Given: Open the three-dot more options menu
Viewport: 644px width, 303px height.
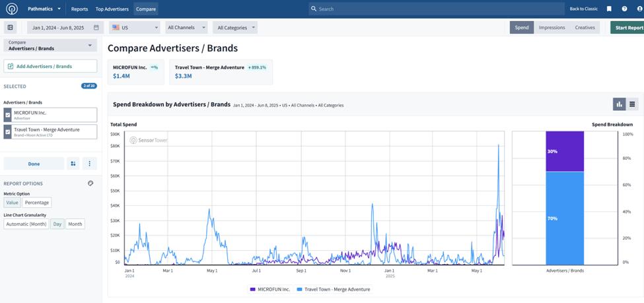Looking at the screenshot, I should pos(90,164).
